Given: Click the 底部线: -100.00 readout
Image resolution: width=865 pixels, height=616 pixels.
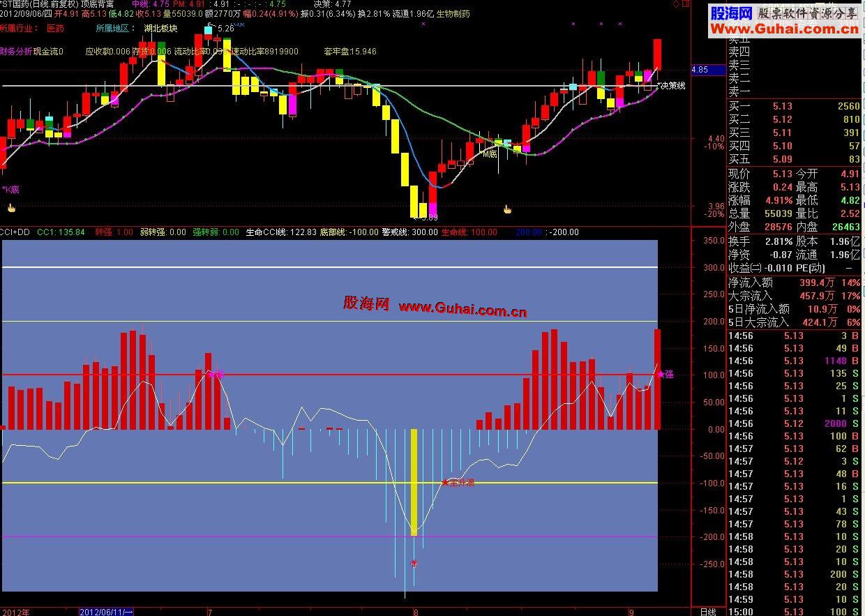Looking at the screenshot, I should pos(349,232).
